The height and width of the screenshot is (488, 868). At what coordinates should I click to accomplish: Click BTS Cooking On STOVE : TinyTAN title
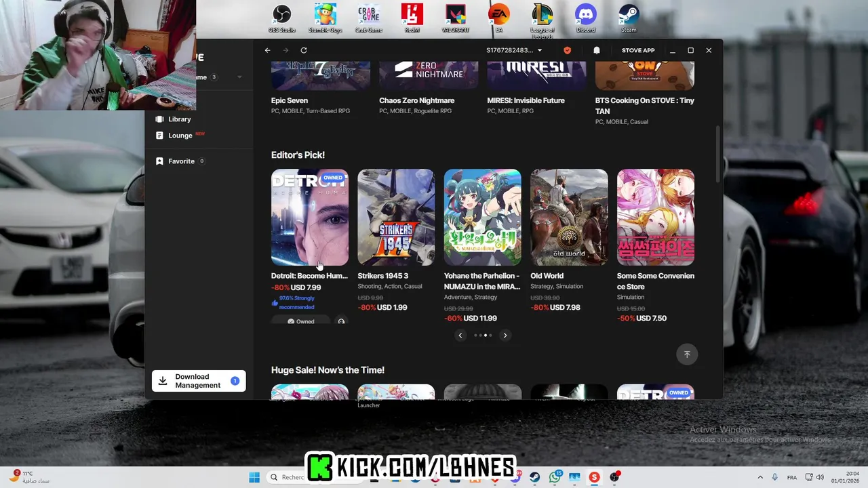coord(645,106)
